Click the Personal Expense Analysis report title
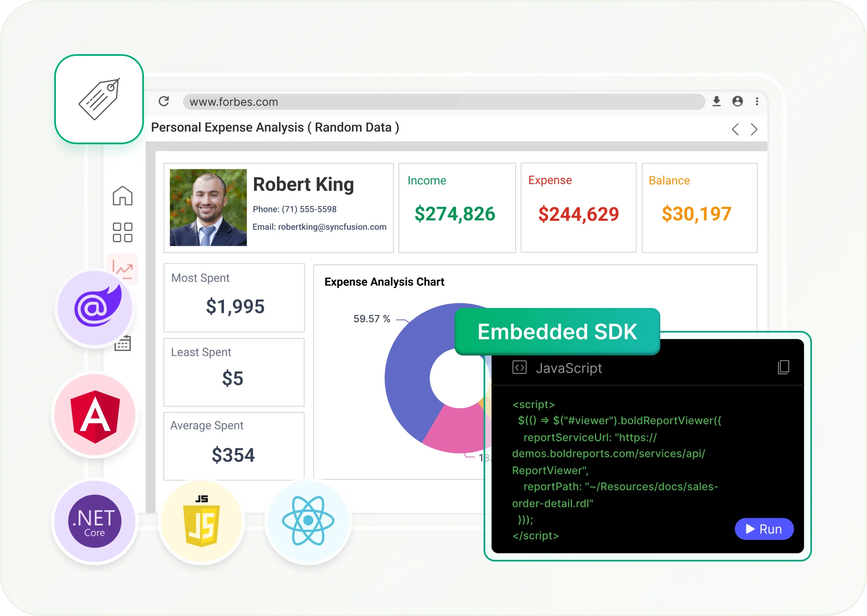The width and height of the screenshot is (867, 616). [275, 127]
